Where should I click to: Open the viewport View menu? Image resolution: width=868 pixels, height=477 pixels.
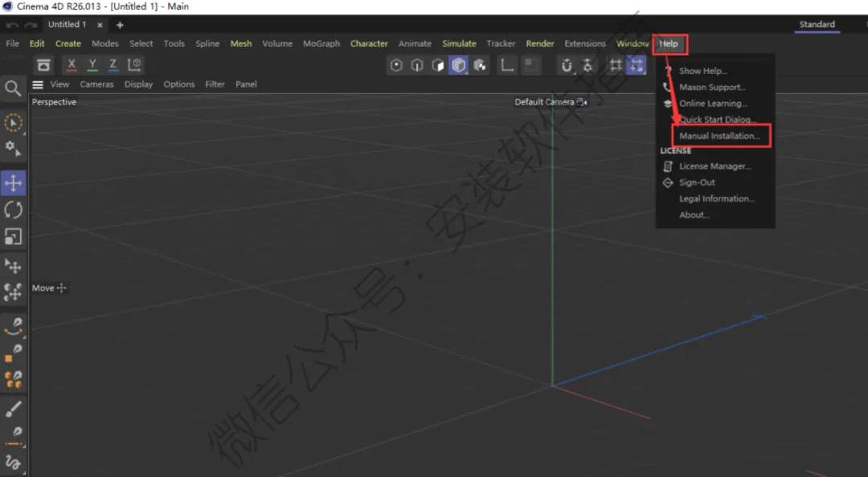coord(59,84)
